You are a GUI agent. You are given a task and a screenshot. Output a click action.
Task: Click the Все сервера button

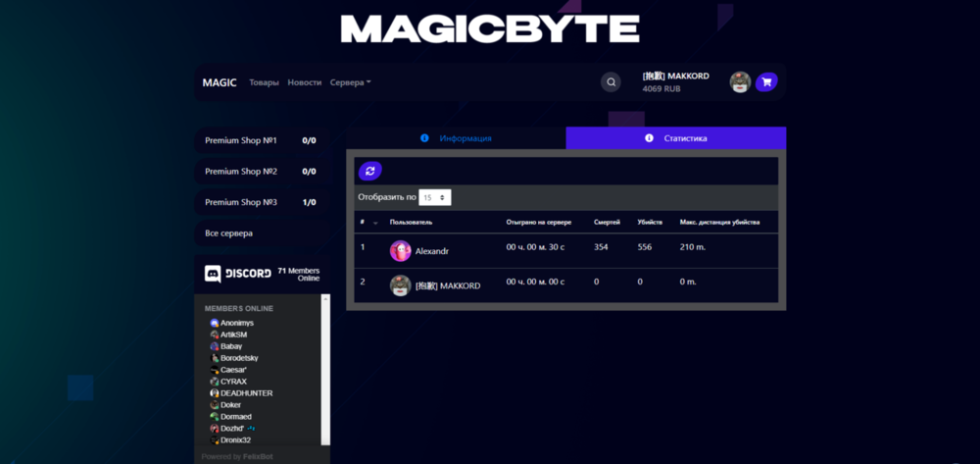[x=262, y=233]
